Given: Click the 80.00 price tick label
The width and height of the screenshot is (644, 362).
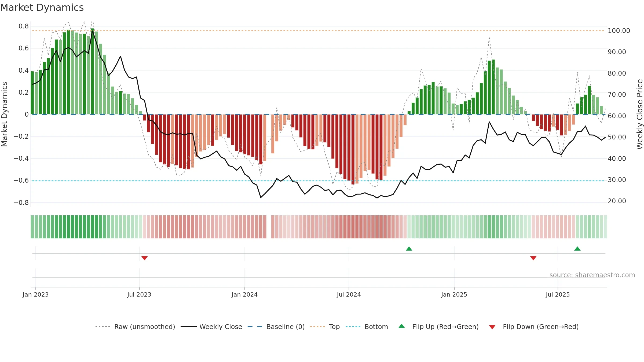Looking at the screenshot, I should [x=617, y=73].
